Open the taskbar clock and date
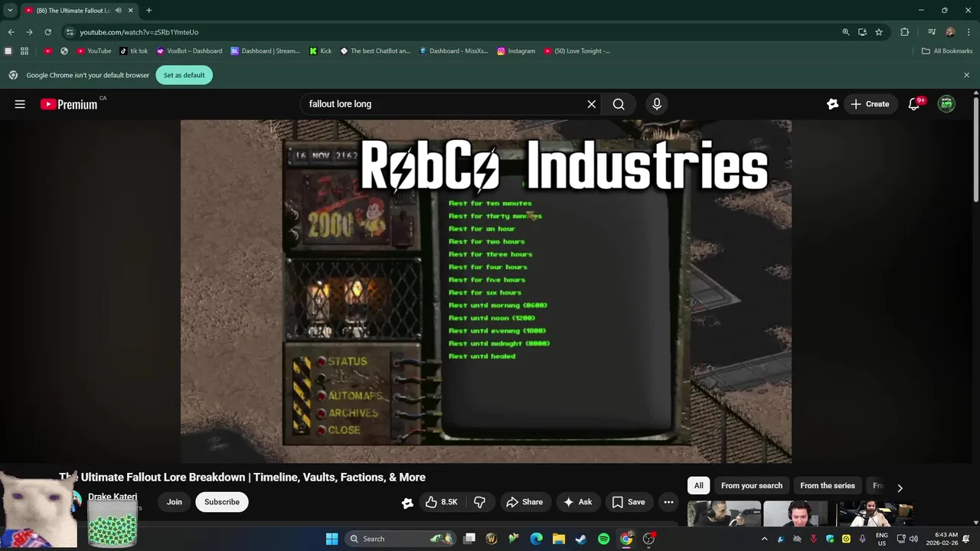Image resolution: width=980 pixels, height=551 pixels. (x=942, y=539)
